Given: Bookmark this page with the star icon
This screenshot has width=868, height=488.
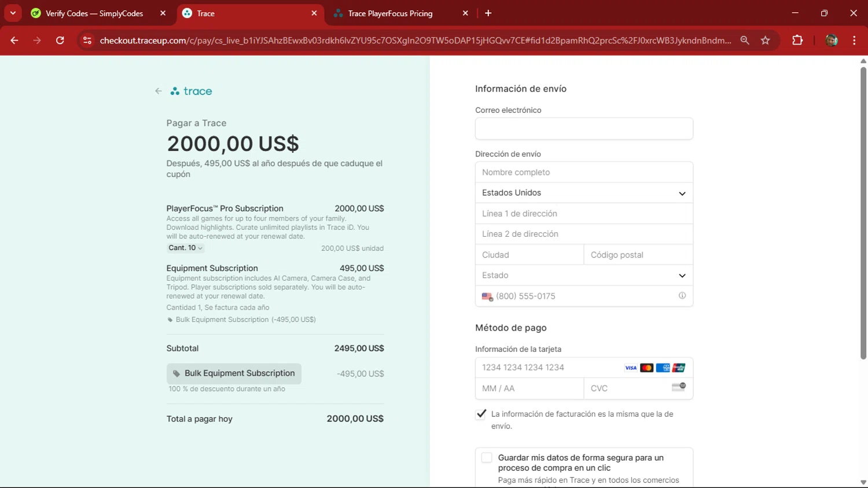Looking at the screenshot, I should pyautogui.click(x=766, y=41).
